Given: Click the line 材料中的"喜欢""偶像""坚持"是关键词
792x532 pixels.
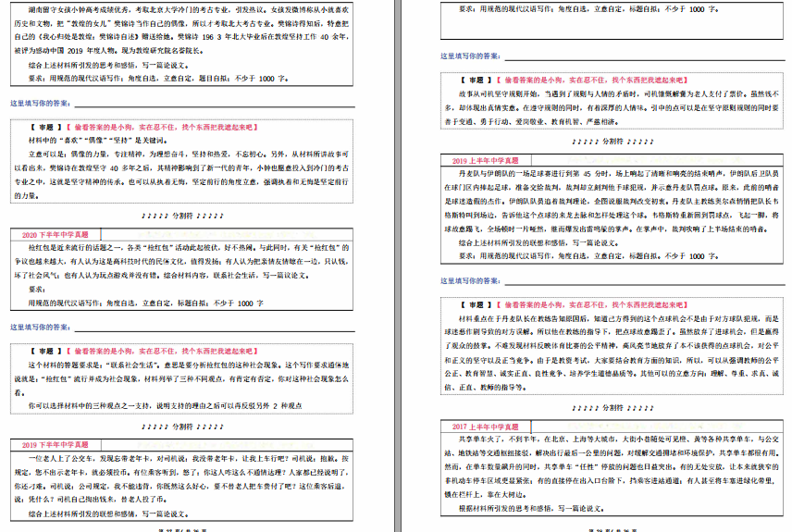Looking at the screenshot, I should click(x=97, y=141).
